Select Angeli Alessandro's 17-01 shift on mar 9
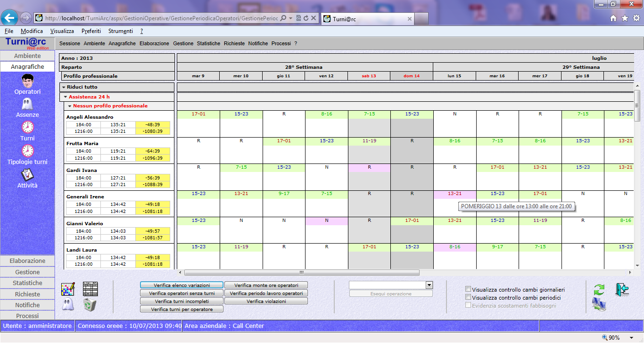The height and width of the screenshot is (343, 644). coord(198,114)
